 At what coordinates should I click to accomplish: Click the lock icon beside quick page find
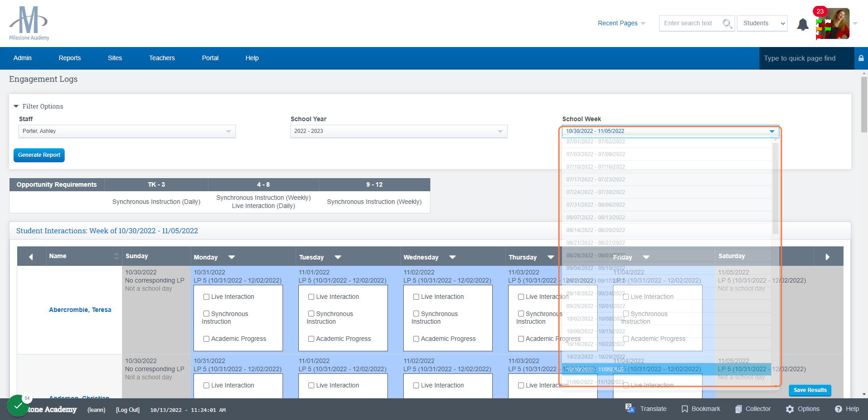(x=861, y=58)
